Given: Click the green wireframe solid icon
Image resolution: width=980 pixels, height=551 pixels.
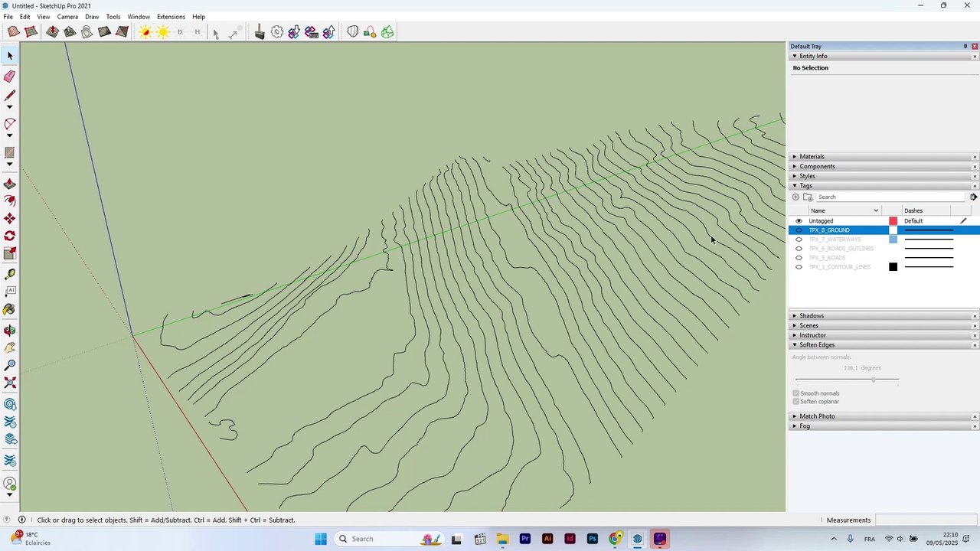Looking at the screenshot, I should click(x=387, y=32).
